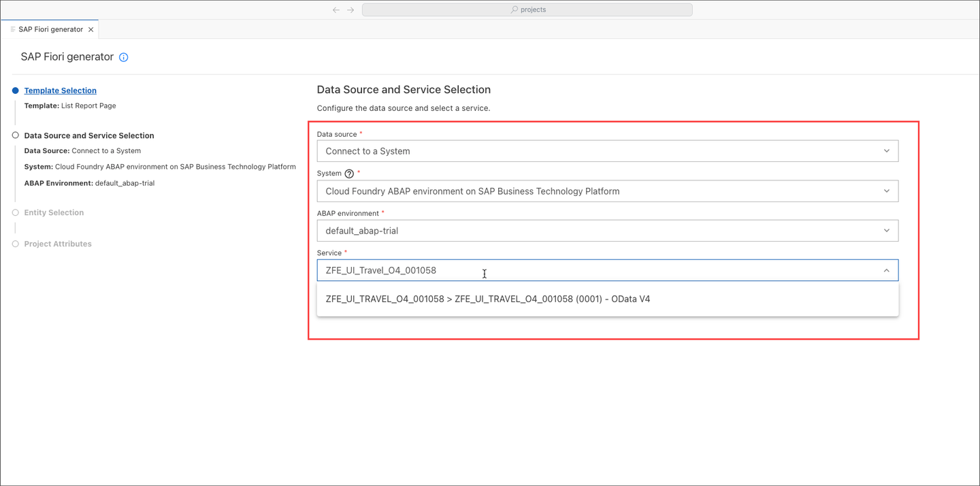Viewport: 980px width, 486px height.
Task: Select the Data Source and Service Selection step
Action: (x=89, y=135)
